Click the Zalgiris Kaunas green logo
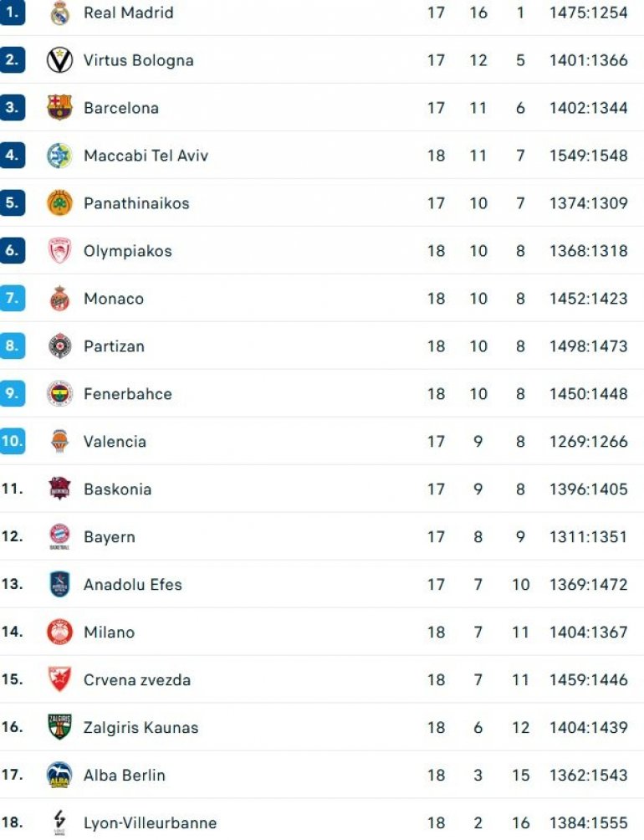644x840 pixels. [x=59, y=727]
